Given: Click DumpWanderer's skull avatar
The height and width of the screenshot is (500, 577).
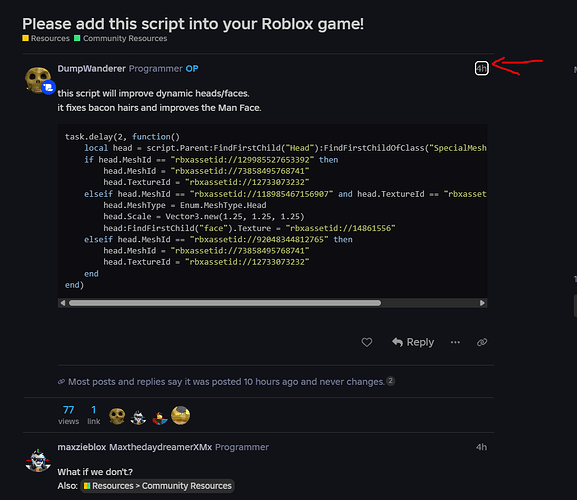Looking at the screenshot, I should [x=38, y=80].
